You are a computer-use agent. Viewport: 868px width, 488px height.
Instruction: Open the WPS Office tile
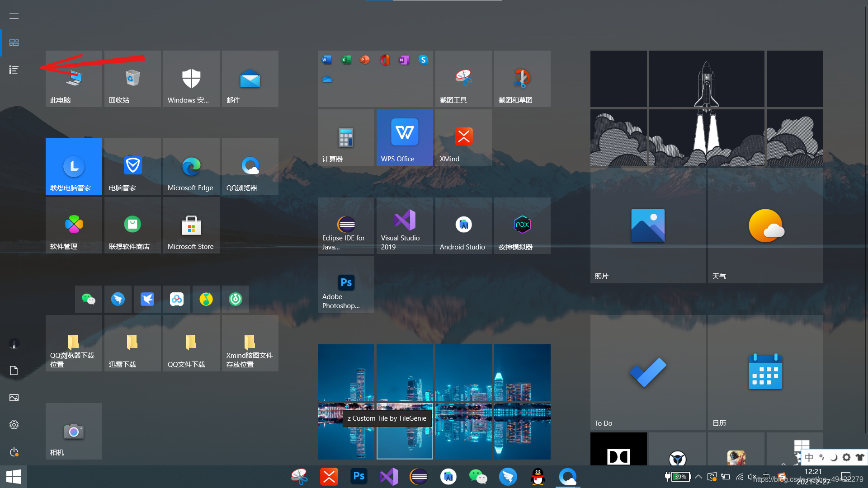[405, 137]
